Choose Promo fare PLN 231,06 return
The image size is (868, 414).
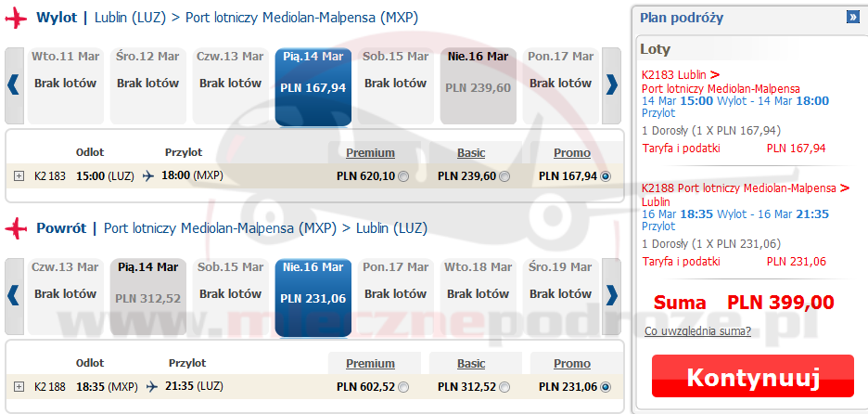[606, 387]
